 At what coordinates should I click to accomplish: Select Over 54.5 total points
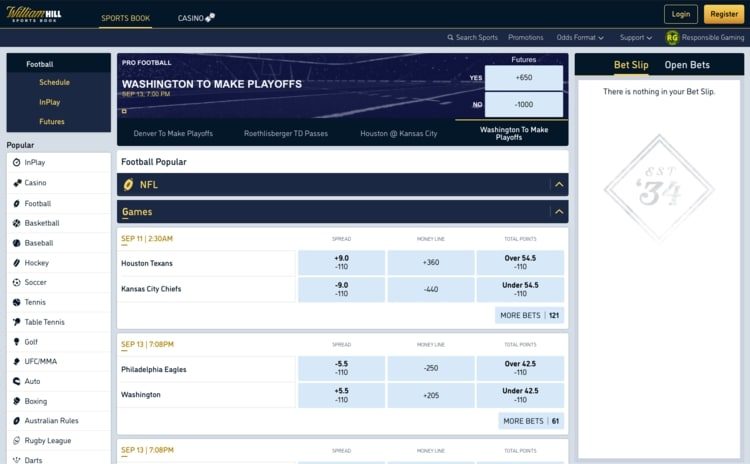click(520, 263)
